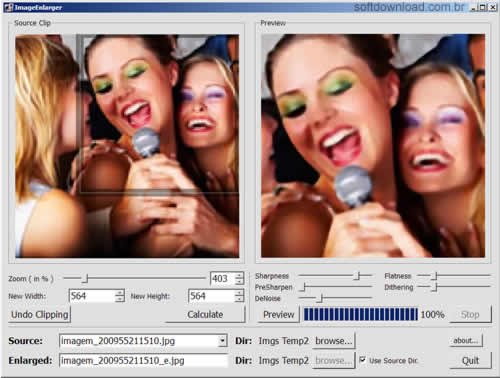Close the ImageEnlarger window
Screen dimensions: 500x378
[x=492, y=8]
